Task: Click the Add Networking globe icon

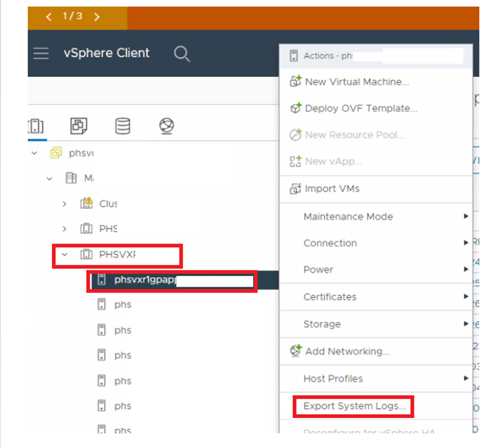Action: tap(297, 351)
